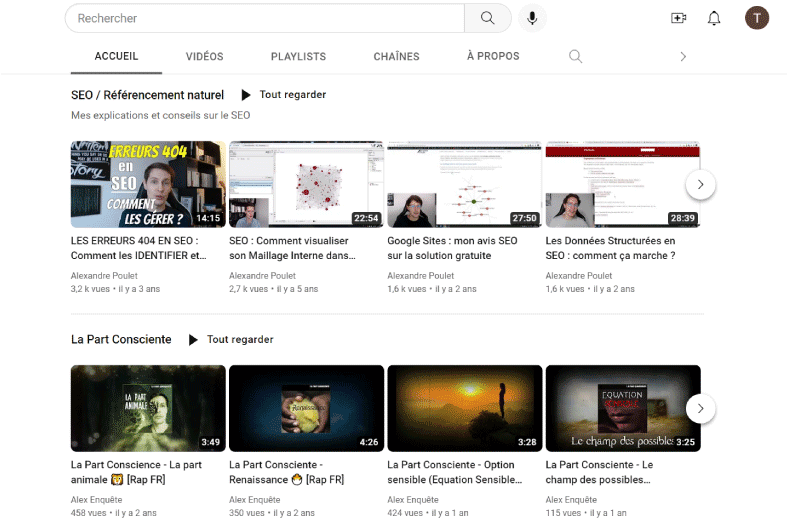Open the La part animale thumbnail
The width and height of the screenshot is (800, 530).
tap(148, 409)
